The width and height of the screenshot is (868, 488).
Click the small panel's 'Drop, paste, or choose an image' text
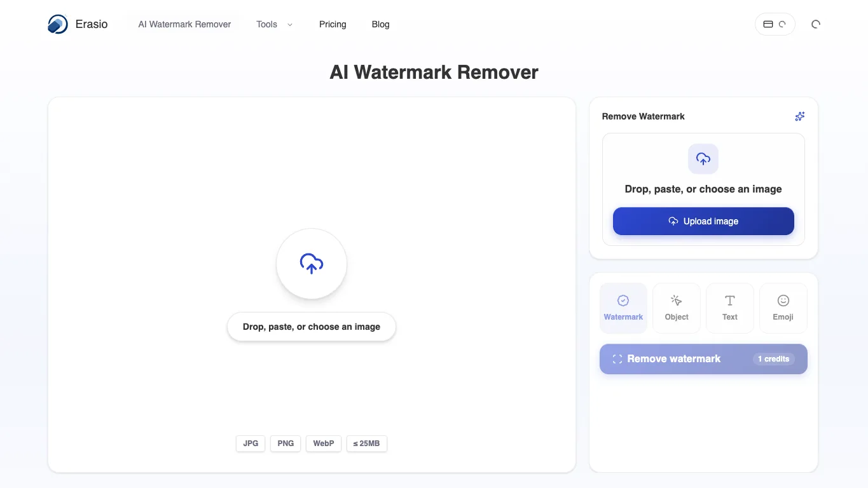703,189
